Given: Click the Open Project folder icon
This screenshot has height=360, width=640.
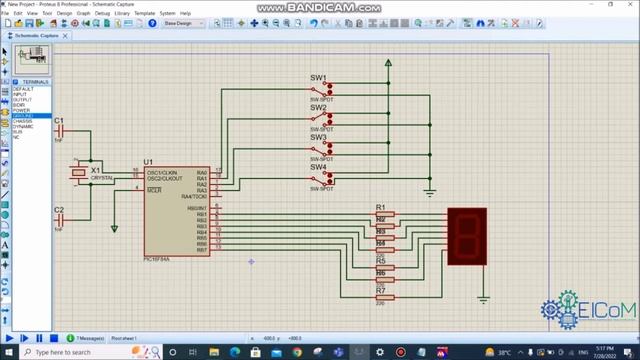Looking at the screenshot, I should coord(18,23).
